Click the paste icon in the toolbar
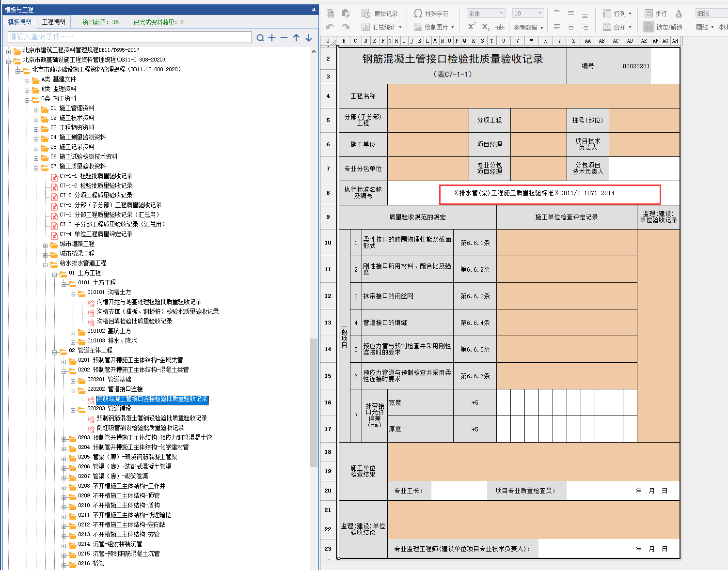The height and width of the screenshot is (570, 728). (x=346, y=13)
